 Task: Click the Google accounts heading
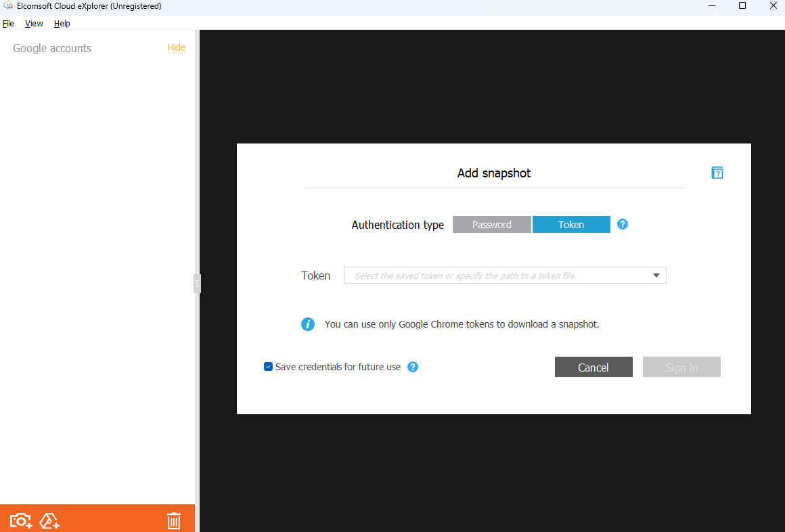(x=52, y=48)
